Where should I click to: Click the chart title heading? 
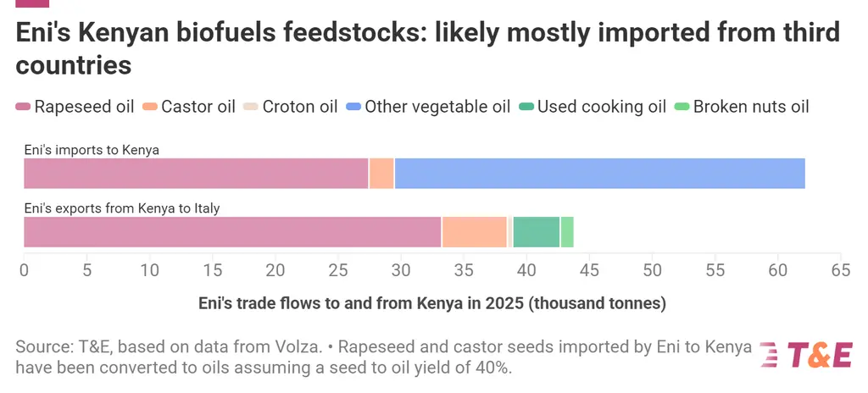[427, 47]
